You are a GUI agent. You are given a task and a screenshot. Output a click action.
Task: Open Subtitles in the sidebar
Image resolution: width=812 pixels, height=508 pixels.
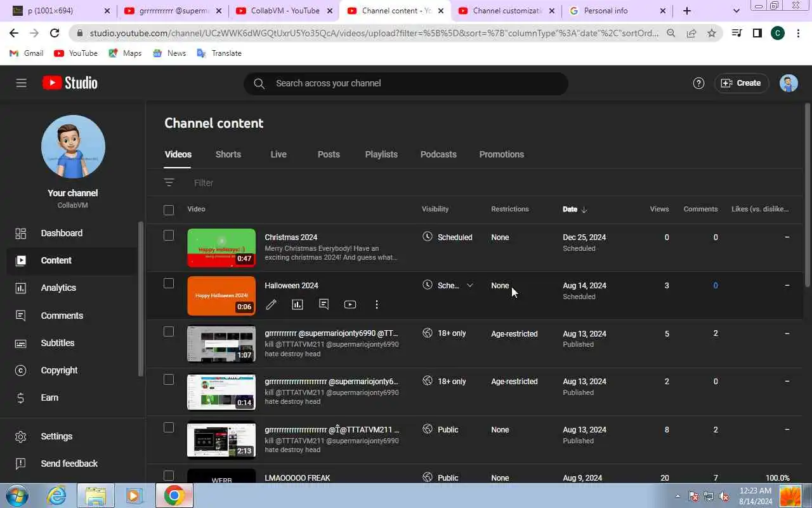coord(73,343)
